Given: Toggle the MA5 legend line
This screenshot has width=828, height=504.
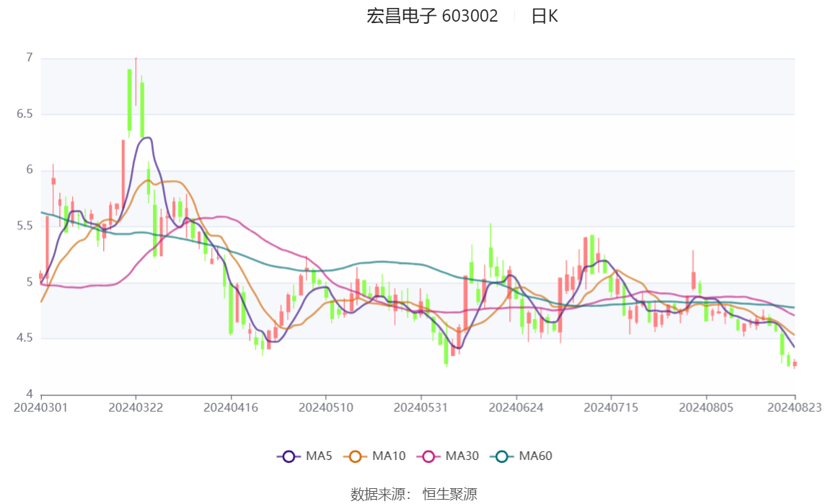Looking at the screenshot, I should pyautogui.click(x=304, y=456).
